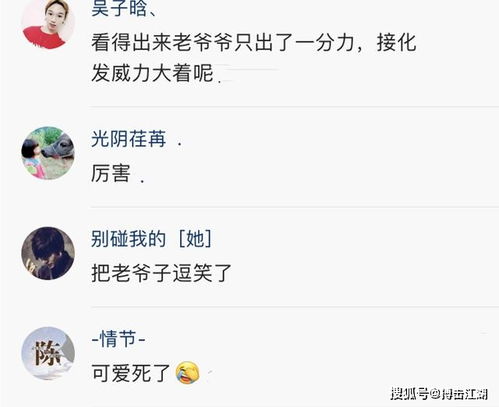Screen dimensions: 499x407
Task: Open the avatar of girl with buffalo
Action: click(x=48, y=153)
